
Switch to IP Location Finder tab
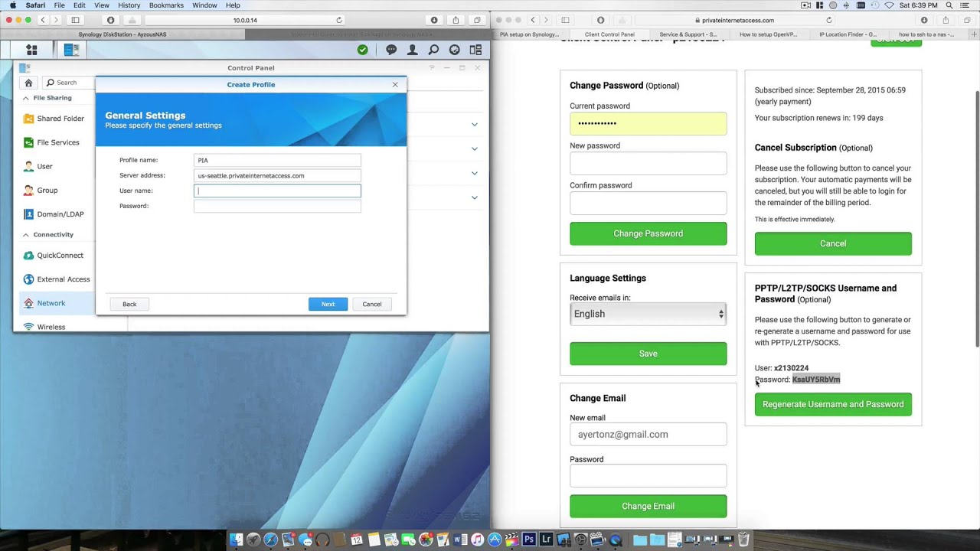click(x=848, y=34)
